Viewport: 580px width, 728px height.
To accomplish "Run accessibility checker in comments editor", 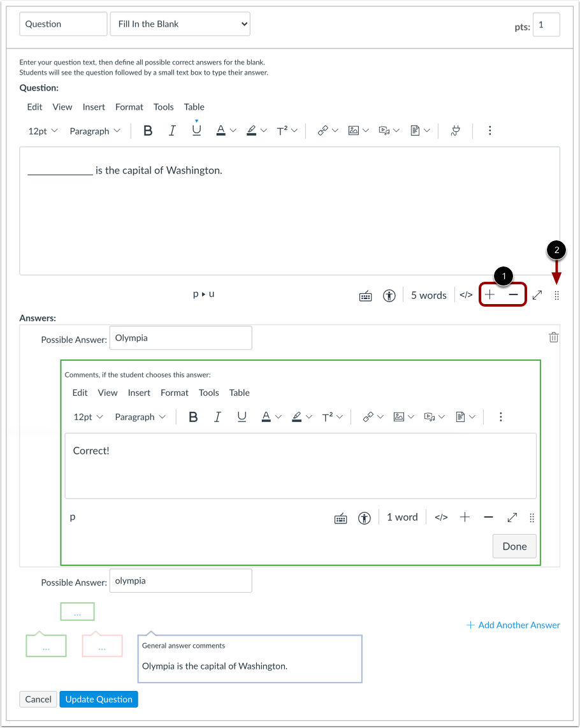I will click(x=365, y=518).
